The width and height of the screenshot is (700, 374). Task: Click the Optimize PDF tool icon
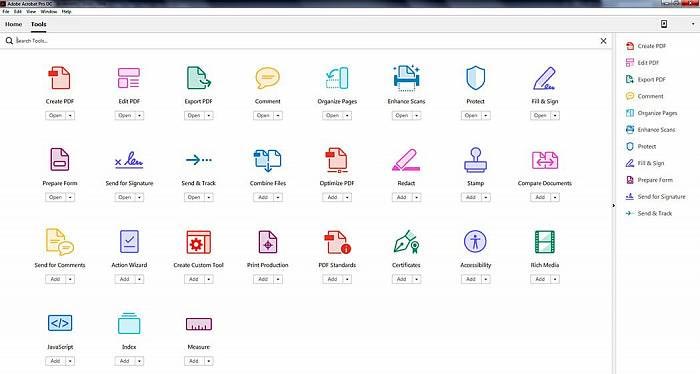click(337, 160)
